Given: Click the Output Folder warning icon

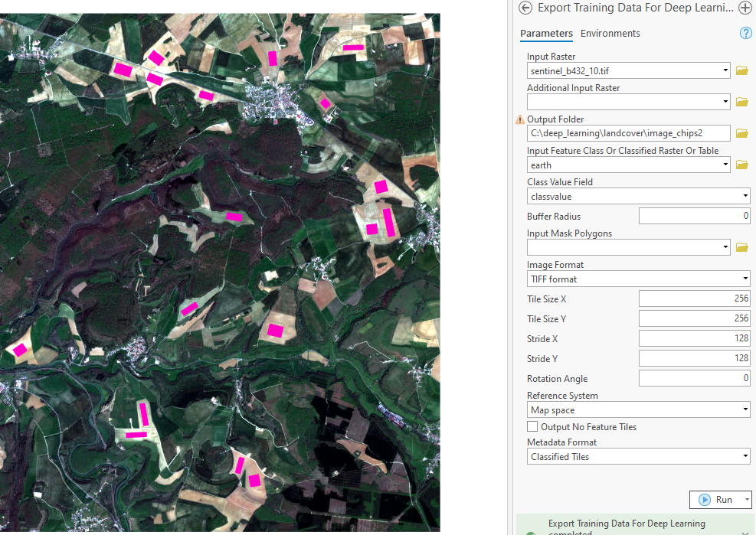Looking at the screenshot, I should click(520, 119).
